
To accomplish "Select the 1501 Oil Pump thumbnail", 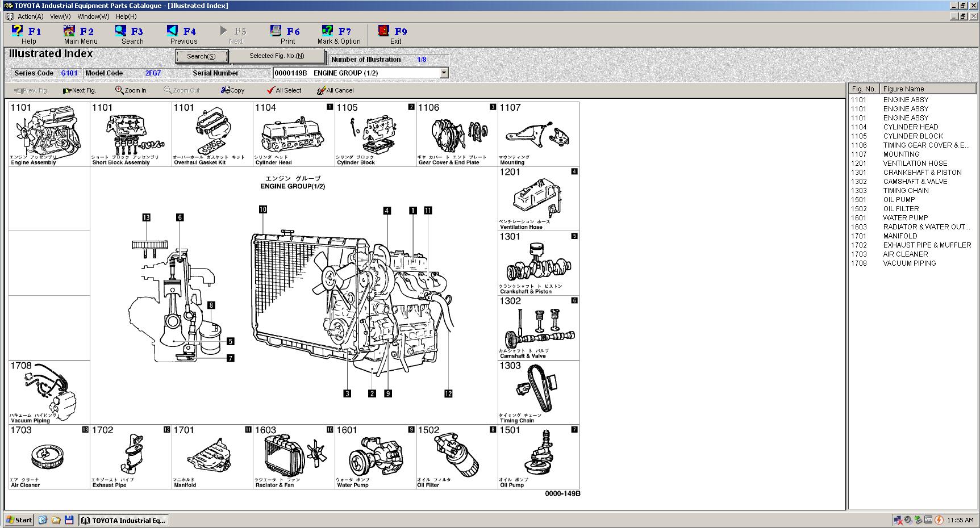I will [539, 457].
